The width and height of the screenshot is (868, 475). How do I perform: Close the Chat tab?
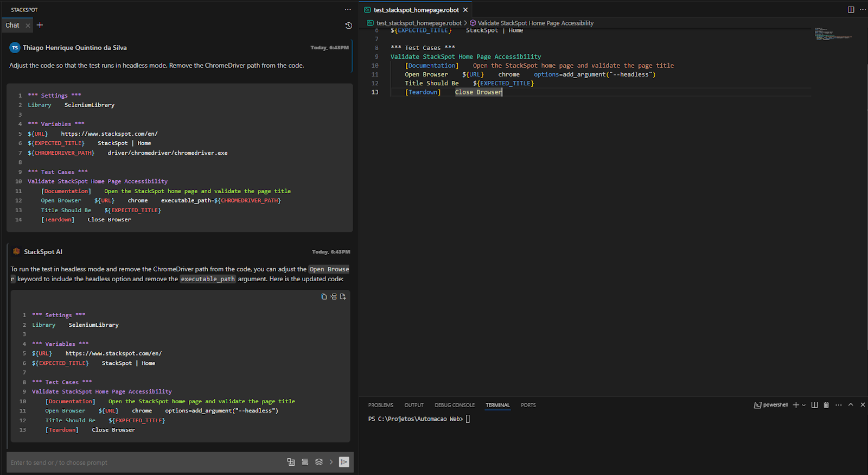[28, 26]
